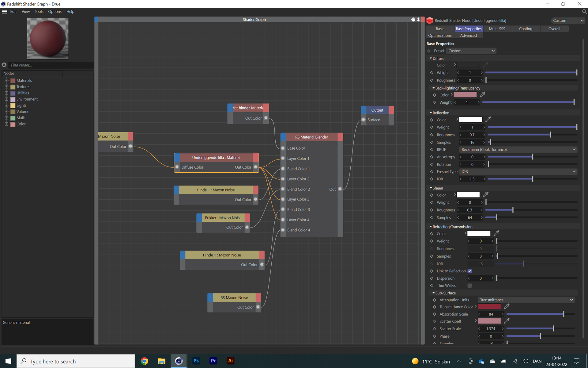Viewport: 588px width, 368px height.
Task: Select the RS Material Blender node title
Action: (x=311, y=137)
